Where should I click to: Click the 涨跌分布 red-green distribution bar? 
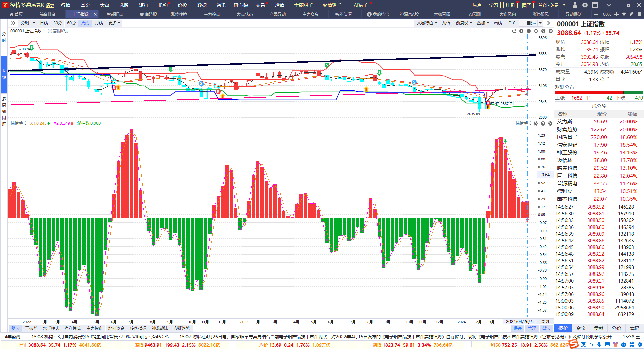pyautogui.click(x=599, y=93)
